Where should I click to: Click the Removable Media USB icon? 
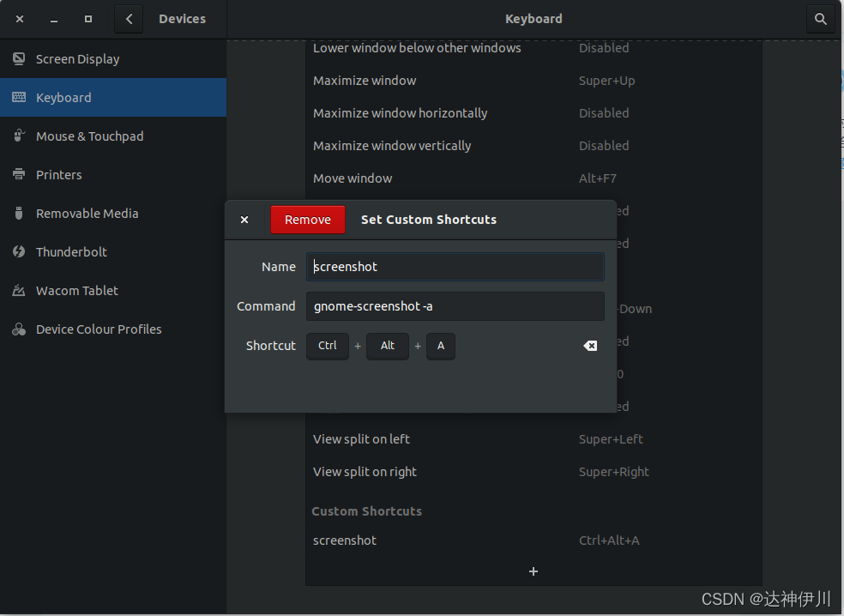click(19, 214)
